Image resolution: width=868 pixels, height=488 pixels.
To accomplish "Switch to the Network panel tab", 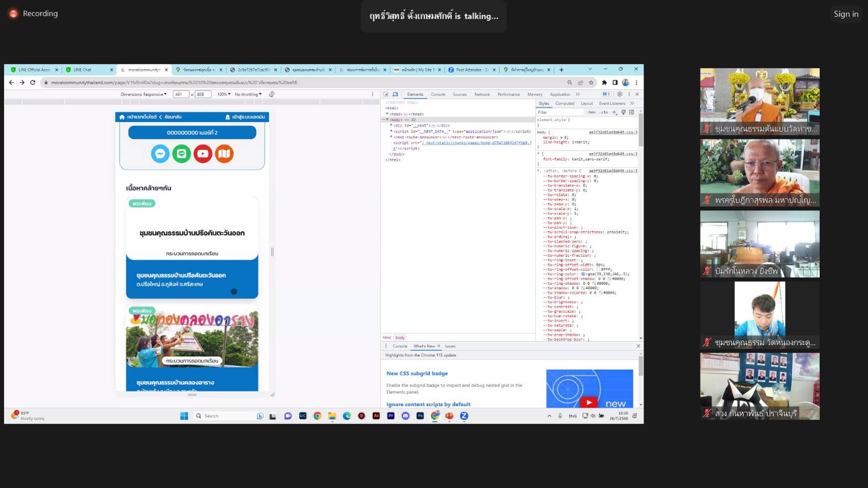I will 482,95.
